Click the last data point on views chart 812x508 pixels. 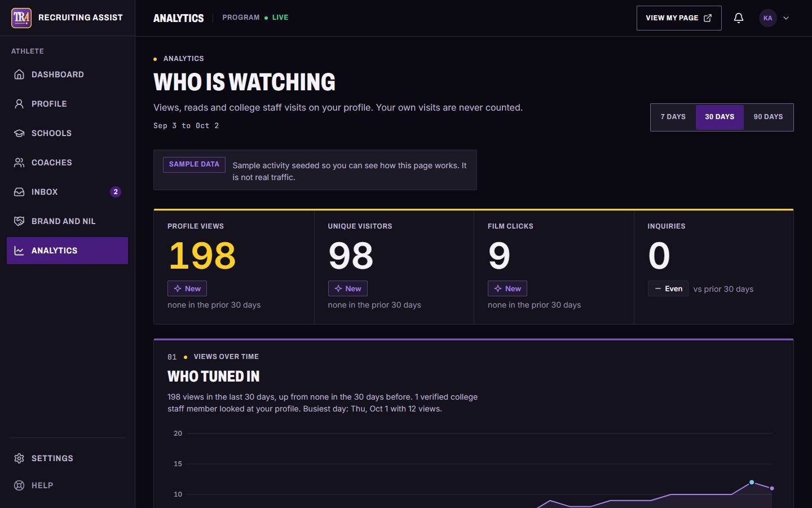pyautogui.click(x=772, y=488)
